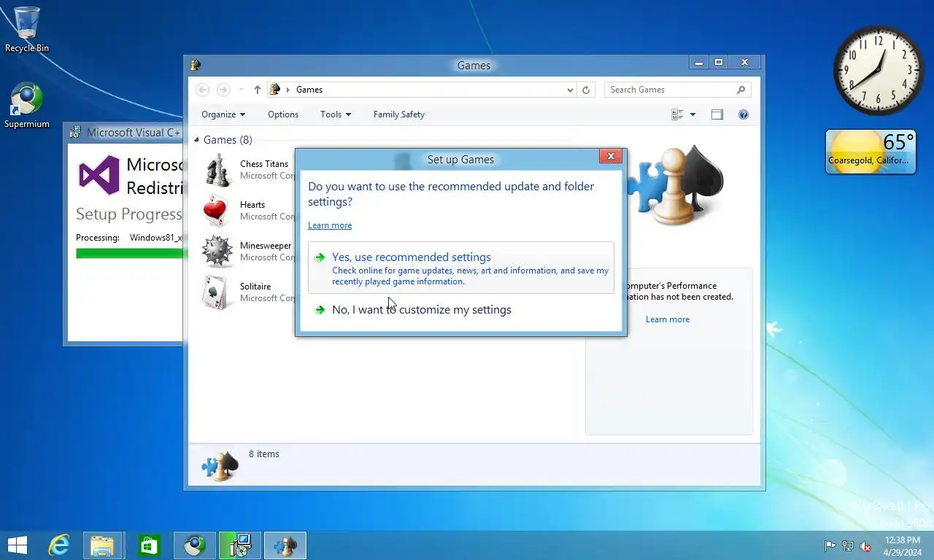Choose No, I want to customize my settings
The width and height of the screenshot is (934, 560).
[422, 310]
